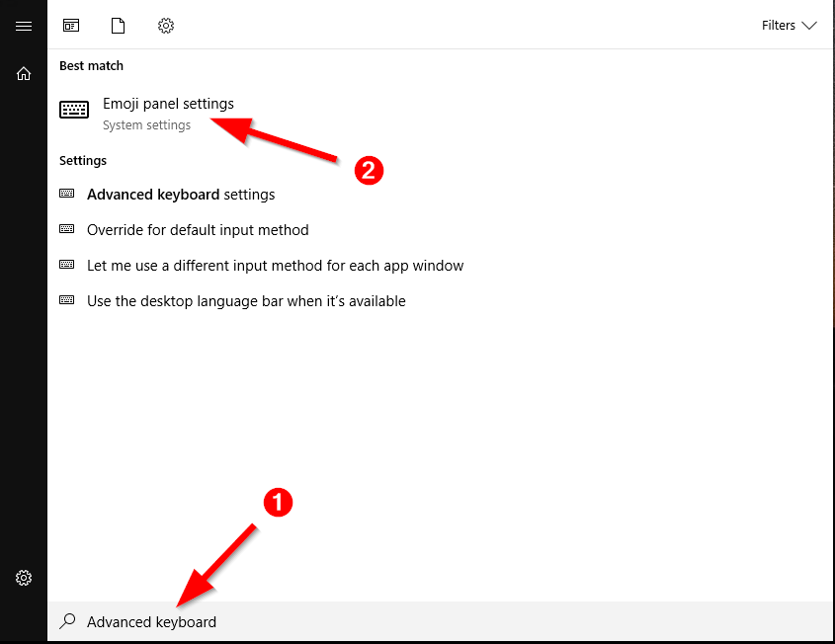The image size is (835, 644).
Task: Click keyboard icon beside Advanced keyboard settings
Action: click(x=67, y=194)
